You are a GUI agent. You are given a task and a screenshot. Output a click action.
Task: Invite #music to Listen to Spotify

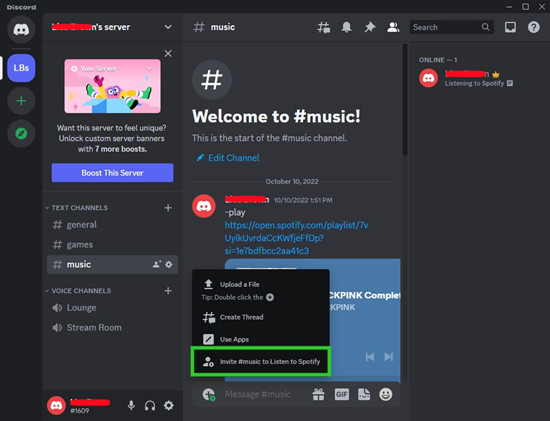[x=260, y=361]
